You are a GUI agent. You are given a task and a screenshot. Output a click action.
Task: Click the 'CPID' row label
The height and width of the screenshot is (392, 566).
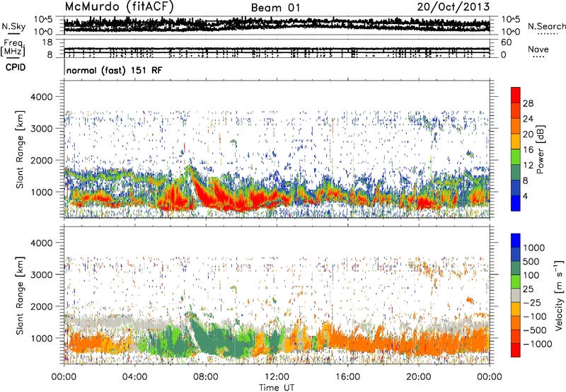pos(16,67)
